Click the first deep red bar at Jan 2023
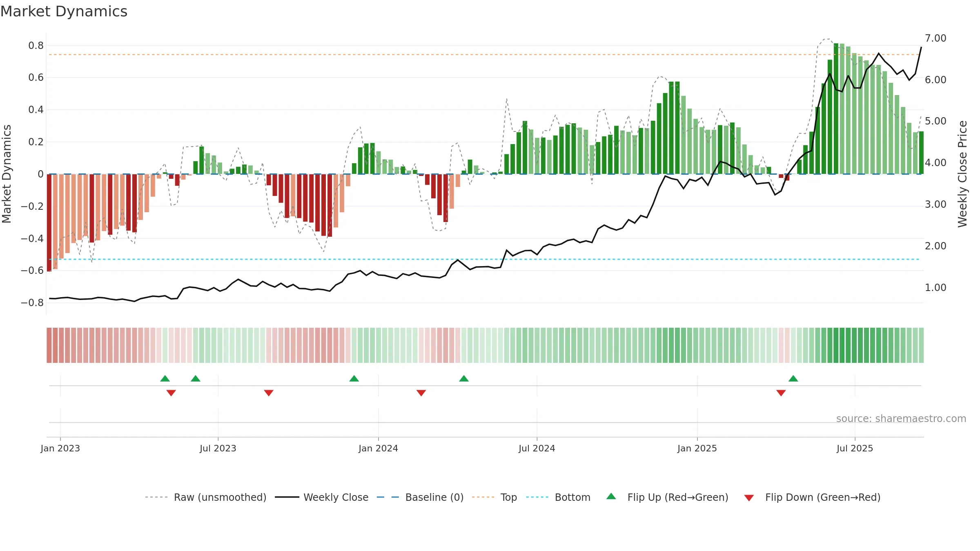980x551 pixels. (49, 222)
